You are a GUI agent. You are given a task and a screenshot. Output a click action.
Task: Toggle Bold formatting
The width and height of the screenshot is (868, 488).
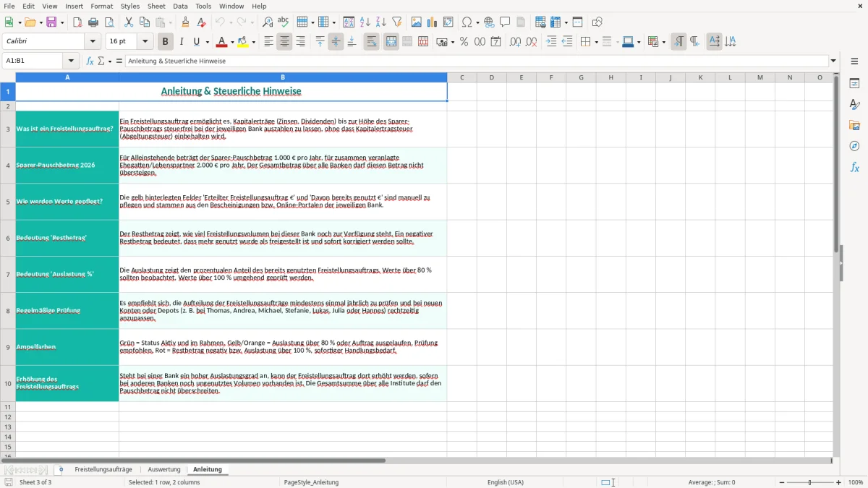tap(165, 42)
